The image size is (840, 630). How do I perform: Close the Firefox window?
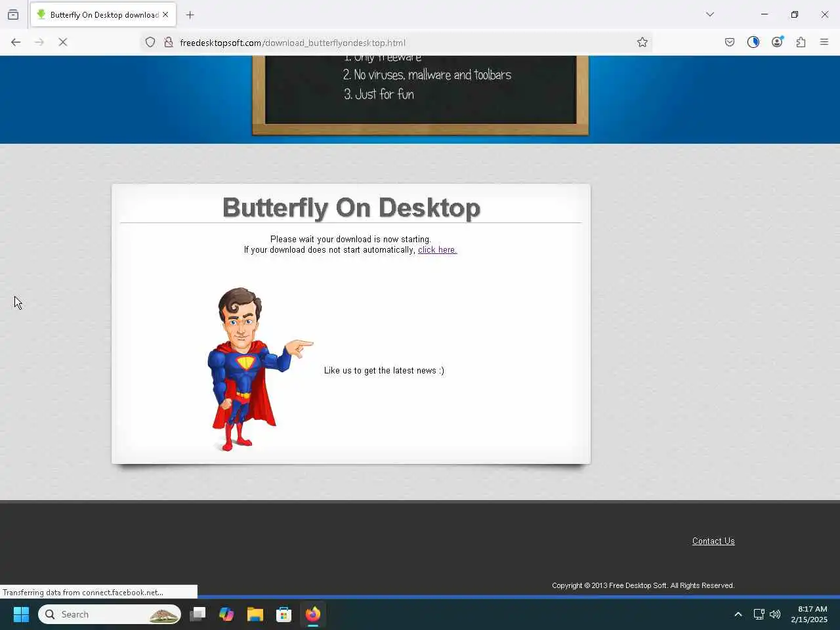pyautogui.click(x=825, y=14)
